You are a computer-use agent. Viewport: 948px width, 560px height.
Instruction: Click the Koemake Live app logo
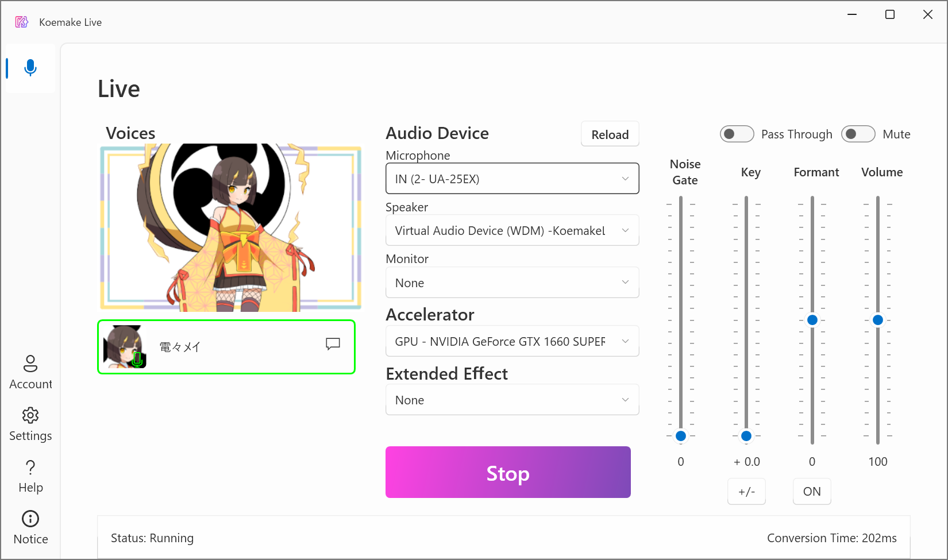22,22
